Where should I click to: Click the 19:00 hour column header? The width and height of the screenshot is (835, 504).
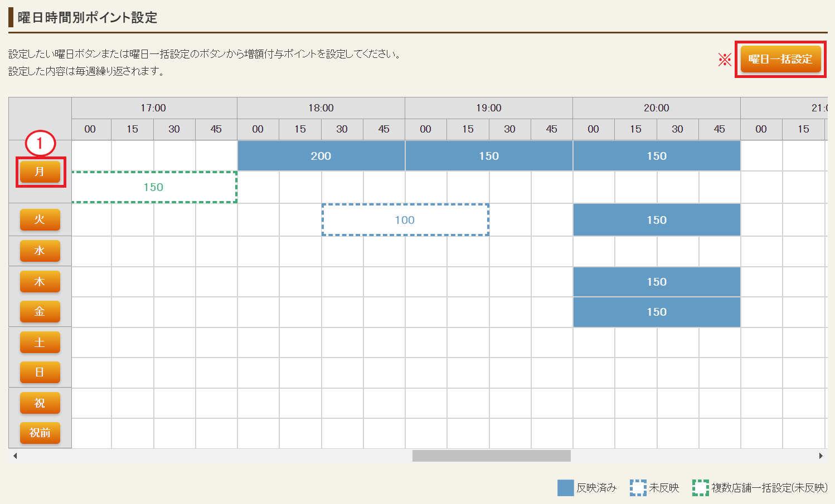pos(489,108)
